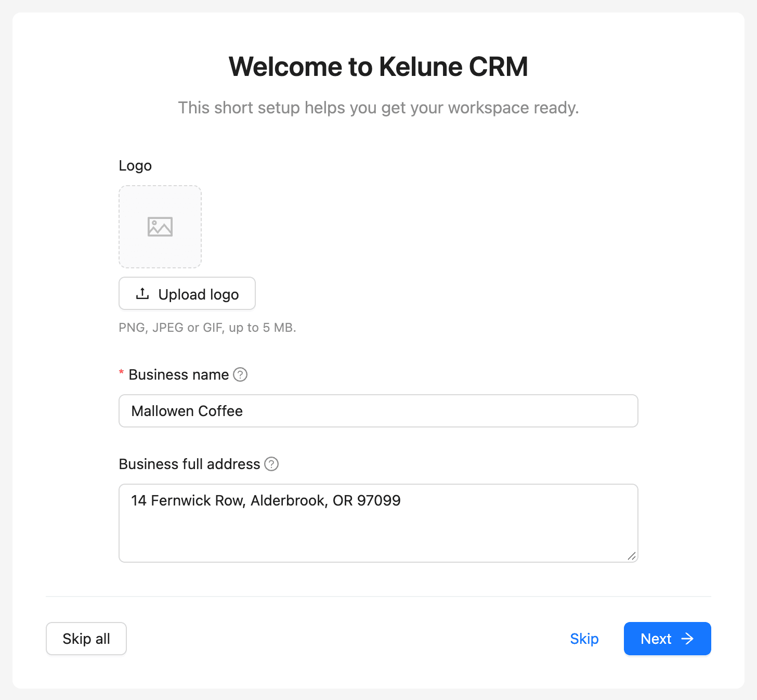Click the Skip all button

point(86,639)
